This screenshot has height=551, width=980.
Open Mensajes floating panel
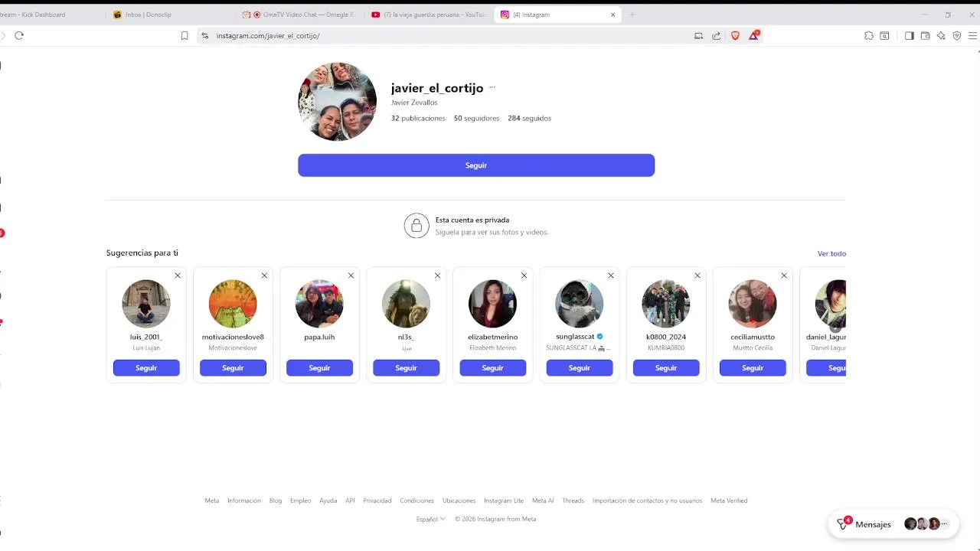(893, 524)
